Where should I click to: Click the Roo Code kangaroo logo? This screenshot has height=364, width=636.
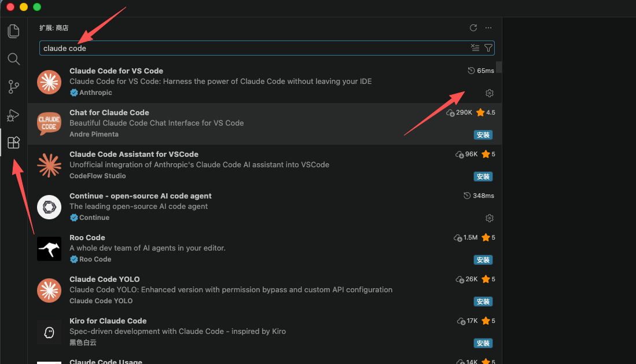(49, 249)
